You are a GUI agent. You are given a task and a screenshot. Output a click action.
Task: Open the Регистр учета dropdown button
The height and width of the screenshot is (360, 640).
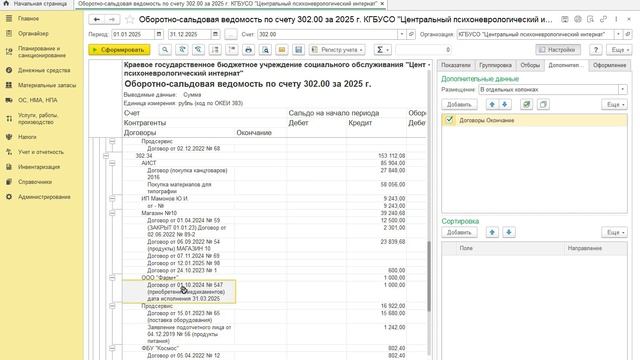(x=337, y=50)
